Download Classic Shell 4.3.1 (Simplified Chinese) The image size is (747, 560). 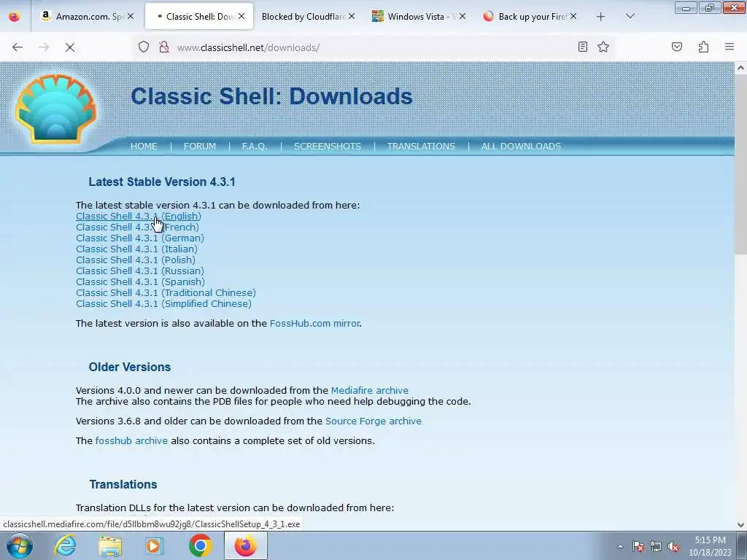(x=163, y=304)
